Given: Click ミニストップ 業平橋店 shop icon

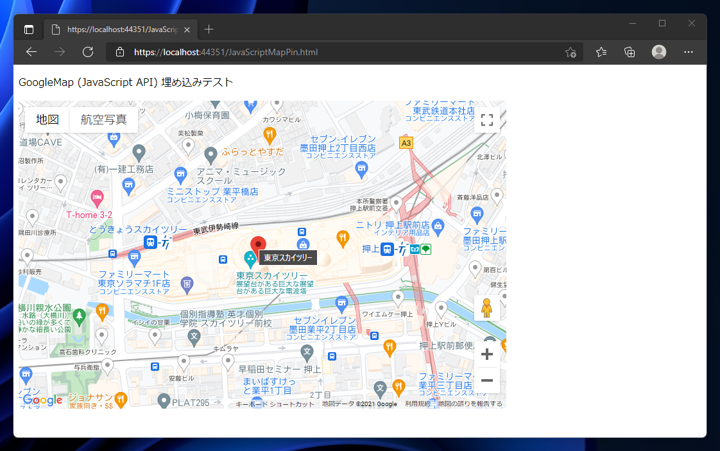Looking at the screenshot, I should [180, 175].
